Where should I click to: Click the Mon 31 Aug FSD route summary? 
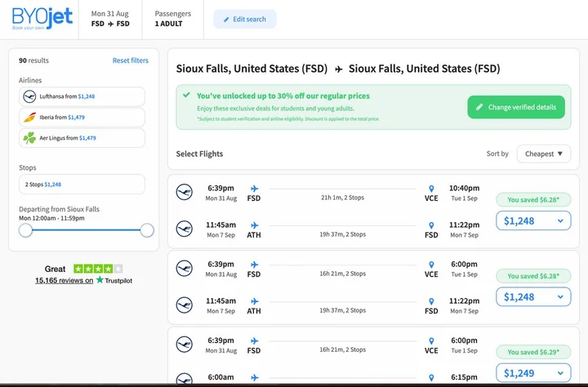pos(110,19)
